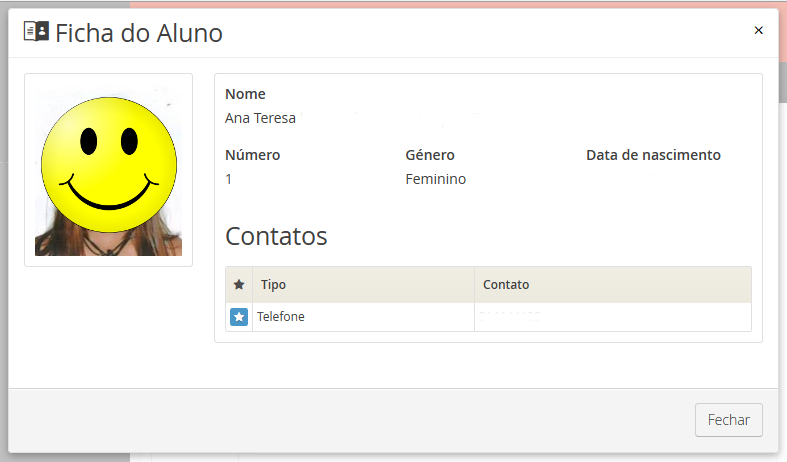
Task: Close the Ficha do Aluno dialog with ×
Action: click(x=758, y=30)
